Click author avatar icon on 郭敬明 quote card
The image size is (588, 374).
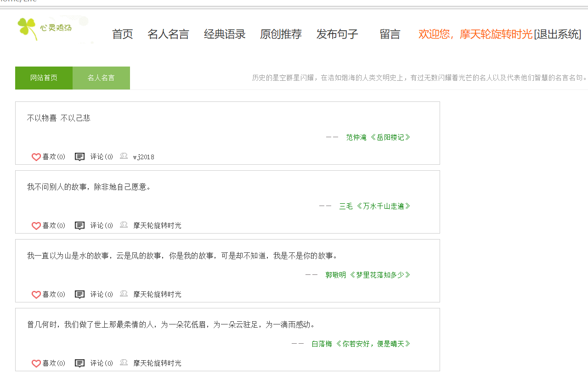pos(124,294)
